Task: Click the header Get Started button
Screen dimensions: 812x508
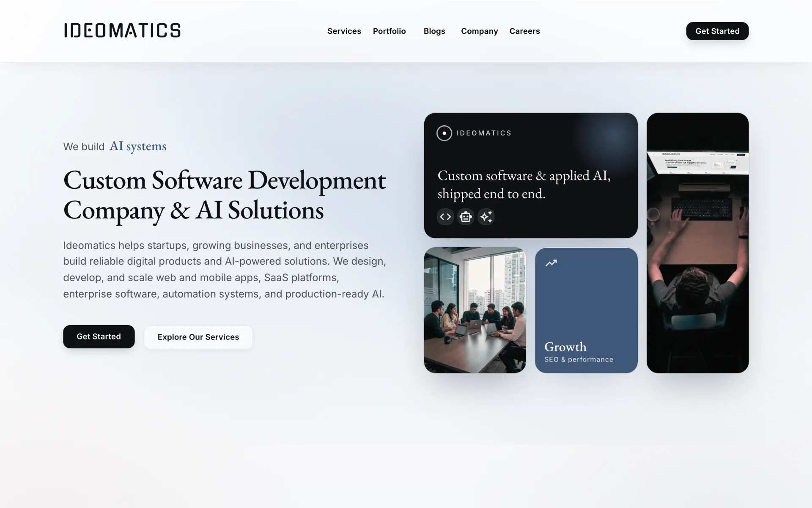Action: (717, 31)
